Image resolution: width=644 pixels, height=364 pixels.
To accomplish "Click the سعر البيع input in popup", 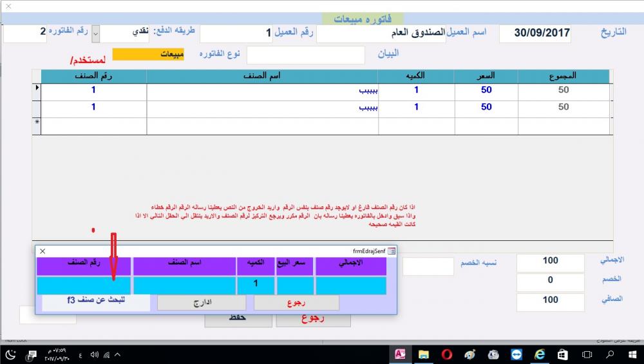I will 295,285.
